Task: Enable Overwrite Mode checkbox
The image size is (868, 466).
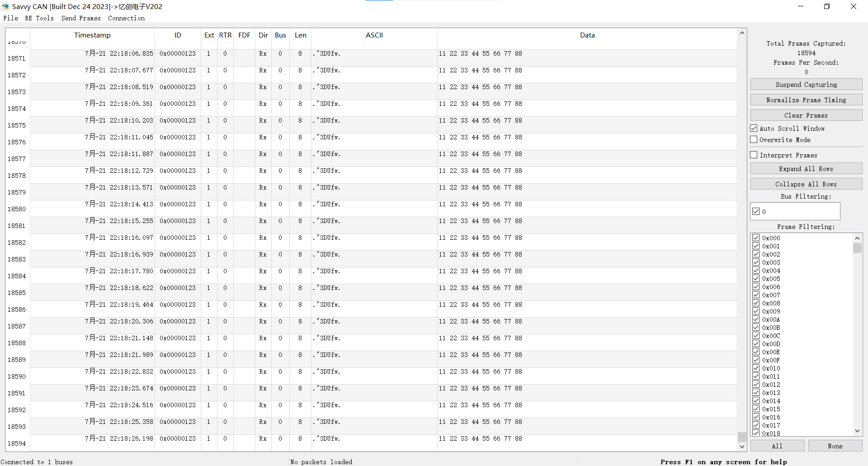Action: (x=754, y=140)
